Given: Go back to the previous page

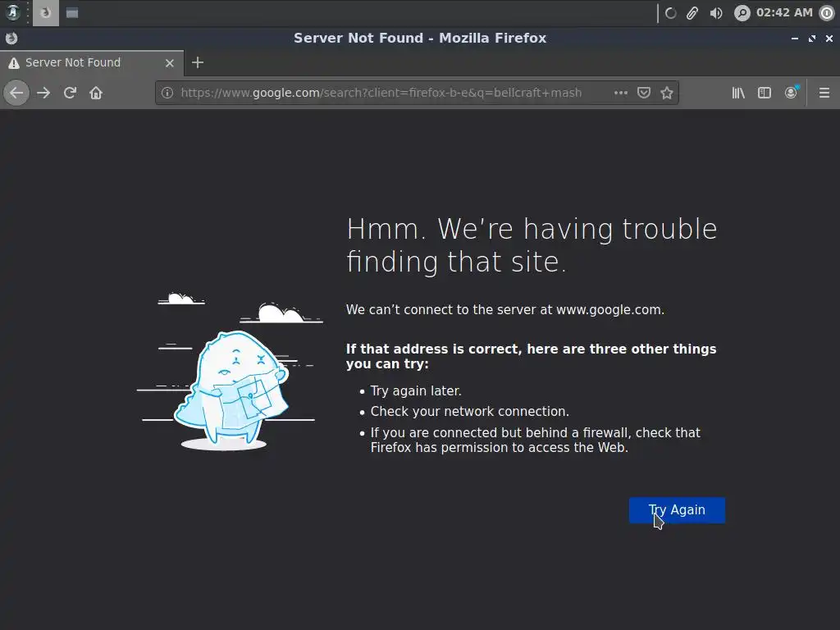Looking at the screenshot, I should point(16,93).
